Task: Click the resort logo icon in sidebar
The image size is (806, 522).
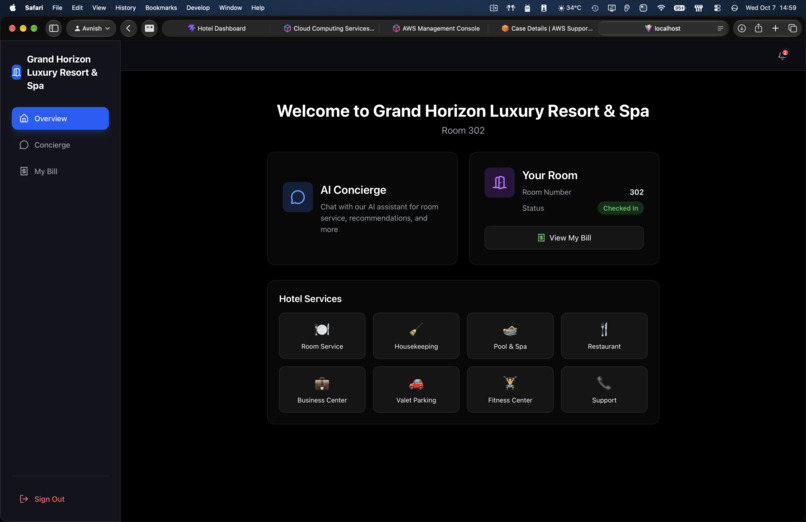Action: [x=16, y=72]
